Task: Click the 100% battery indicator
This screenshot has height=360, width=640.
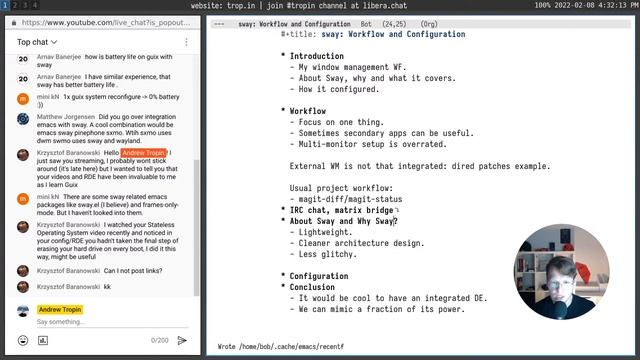Action: pyautogui.click(x=542, y=5)
